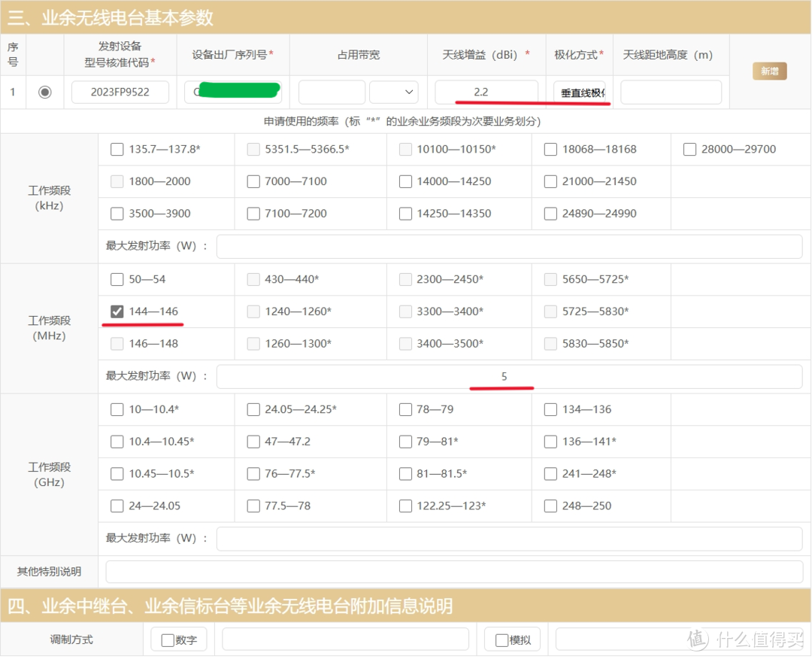
Task: Click the 其他特别说明 input field
Action: [453, 571]
